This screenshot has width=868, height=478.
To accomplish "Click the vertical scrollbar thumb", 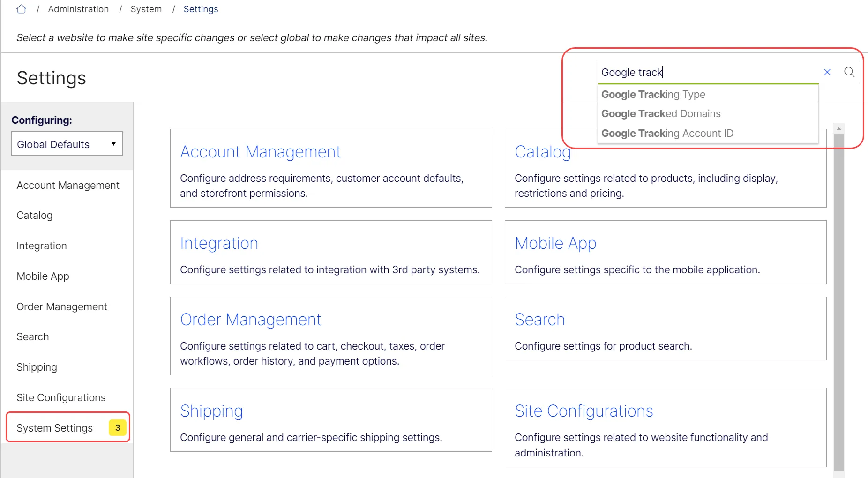I will coord(838,303).
